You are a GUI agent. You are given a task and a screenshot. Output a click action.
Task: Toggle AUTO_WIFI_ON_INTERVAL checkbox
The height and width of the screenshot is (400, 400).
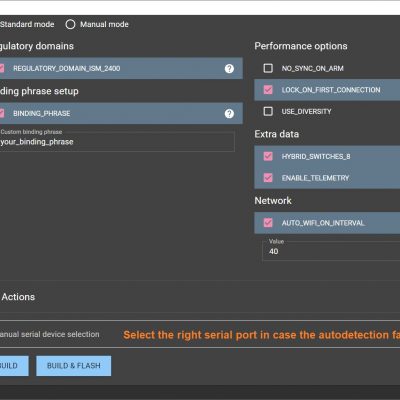pyautogui.click(x=268, y=223)
